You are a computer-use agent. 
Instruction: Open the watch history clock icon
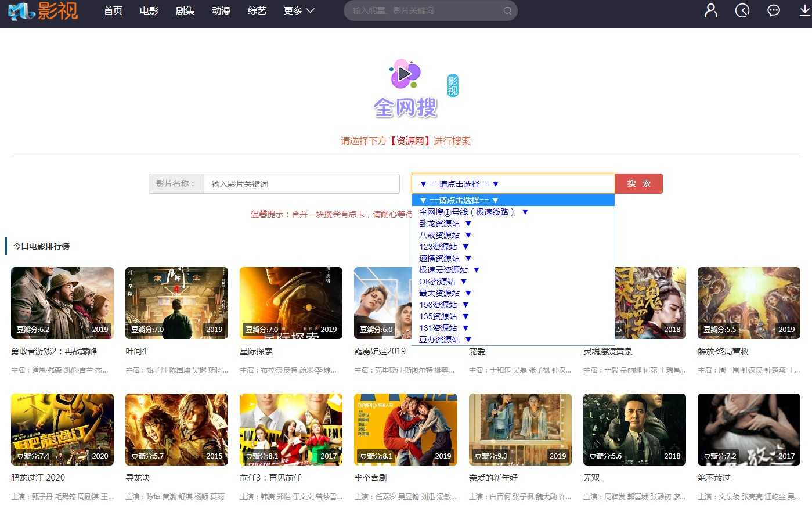(x=742, y=10)
